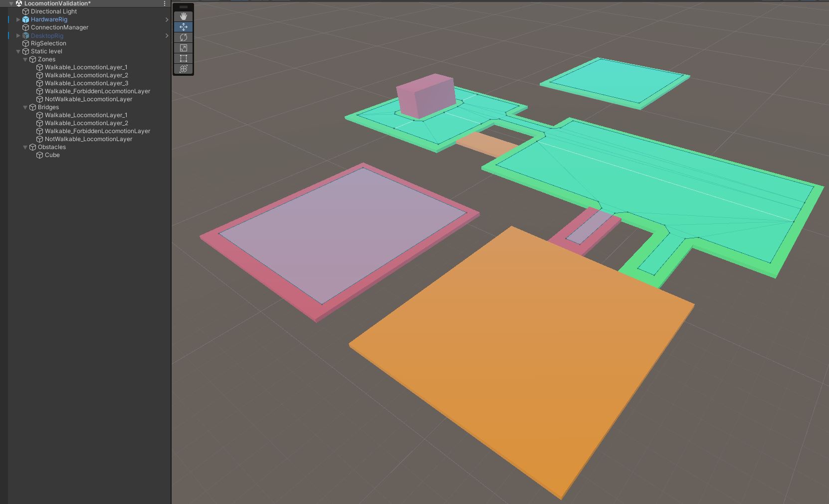
Task: Select Walkable_LocomotionLayer_2 under Zones
Action: click(x=86, y=75)
